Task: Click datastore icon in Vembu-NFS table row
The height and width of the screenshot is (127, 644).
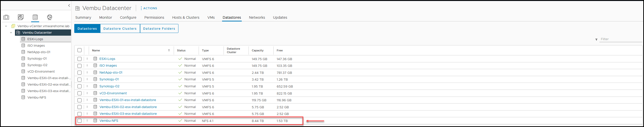Action: 95,121
